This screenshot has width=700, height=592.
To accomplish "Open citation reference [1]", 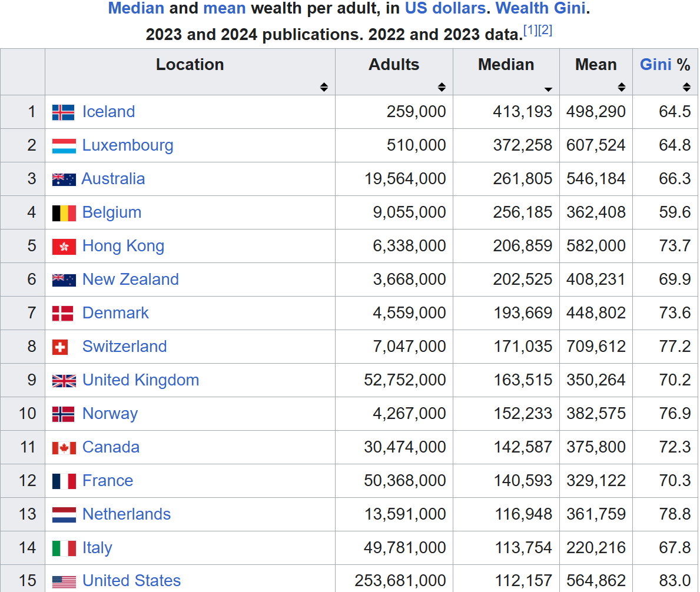I will click(x=530, y=31).
